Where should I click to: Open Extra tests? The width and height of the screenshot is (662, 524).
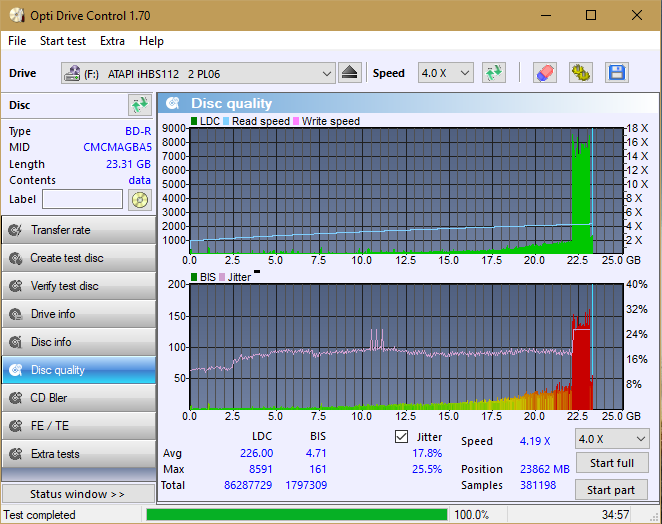pyautogui.click(x=79, y=454)
